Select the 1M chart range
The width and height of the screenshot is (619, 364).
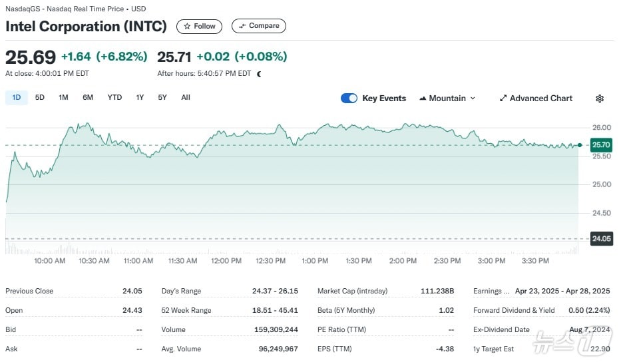63,98
